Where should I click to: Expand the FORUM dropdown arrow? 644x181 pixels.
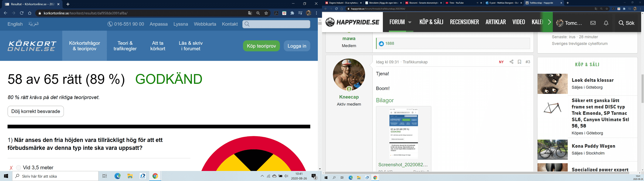point(410,22)
